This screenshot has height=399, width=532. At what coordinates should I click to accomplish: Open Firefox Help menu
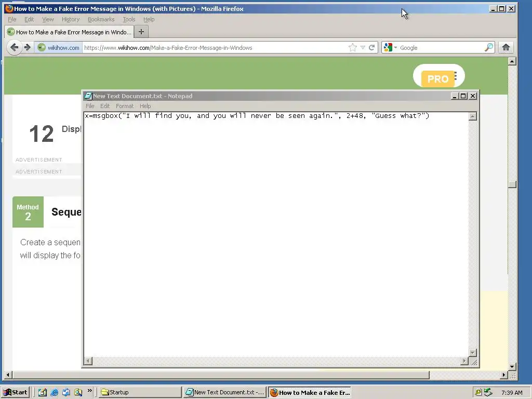(149, 19)
